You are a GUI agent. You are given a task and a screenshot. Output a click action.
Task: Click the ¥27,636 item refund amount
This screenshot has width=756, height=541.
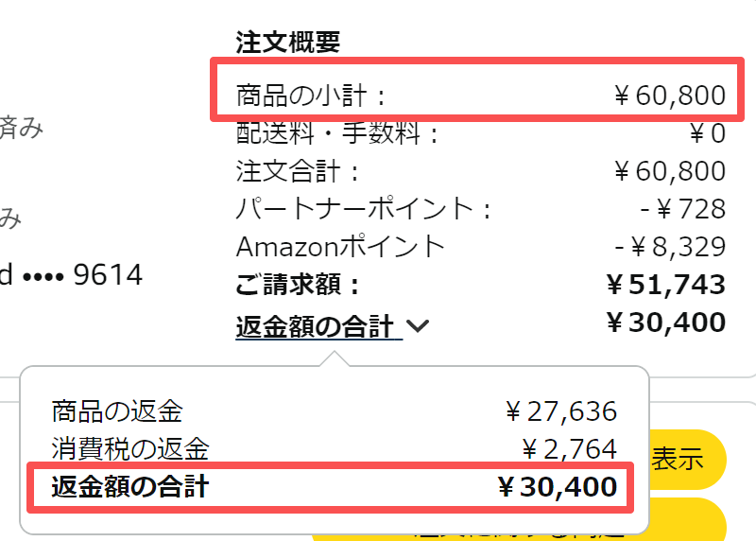[x=561, y=411]
